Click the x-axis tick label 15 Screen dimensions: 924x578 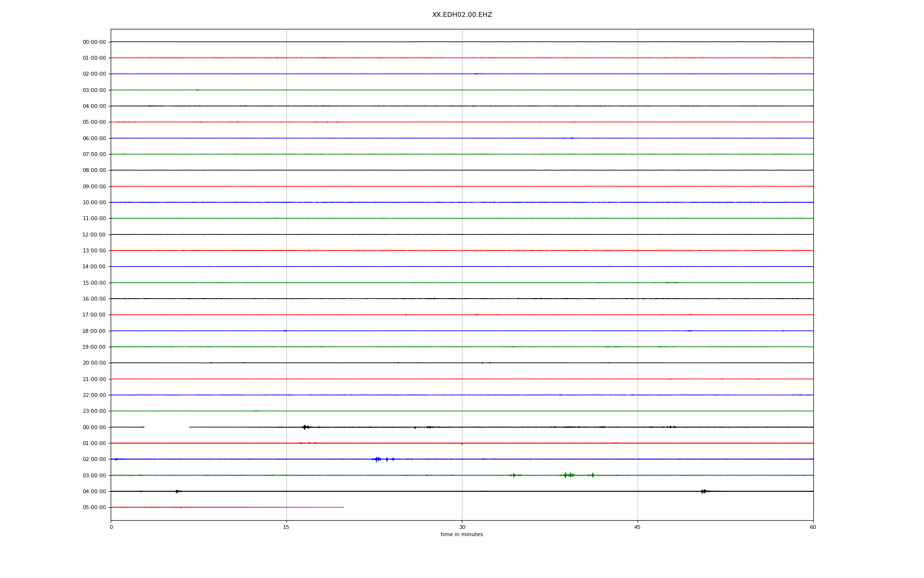click(286, 527)
